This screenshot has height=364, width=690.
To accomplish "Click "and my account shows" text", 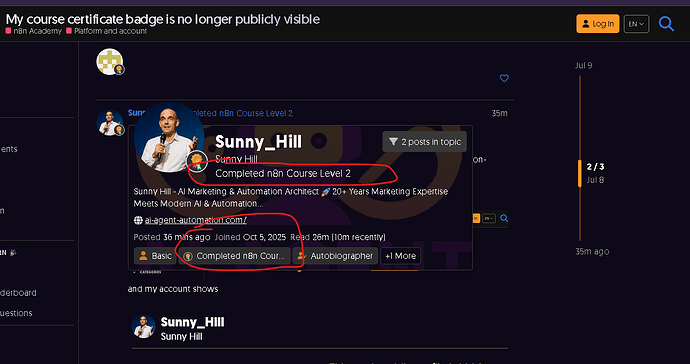I will (173, 289).
